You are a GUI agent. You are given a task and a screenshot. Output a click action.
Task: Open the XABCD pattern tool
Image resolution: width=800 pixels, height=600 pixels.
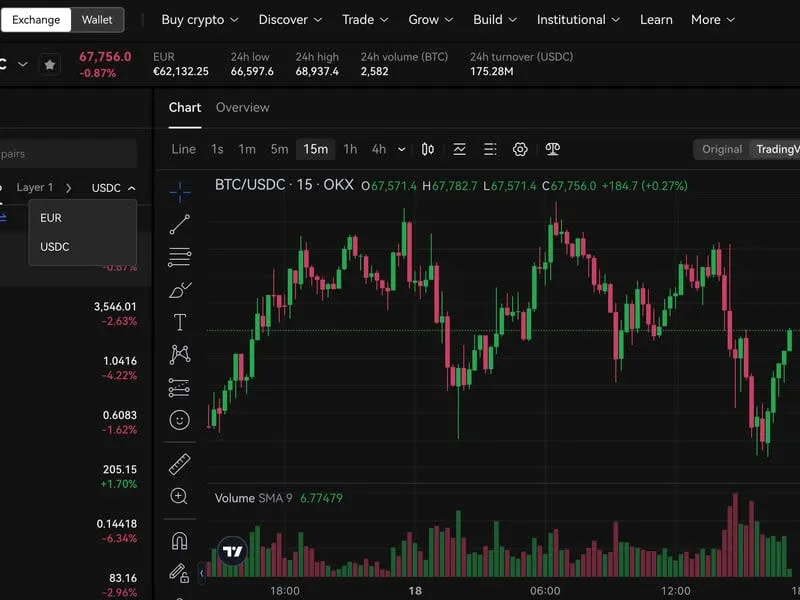click(179, 354)
